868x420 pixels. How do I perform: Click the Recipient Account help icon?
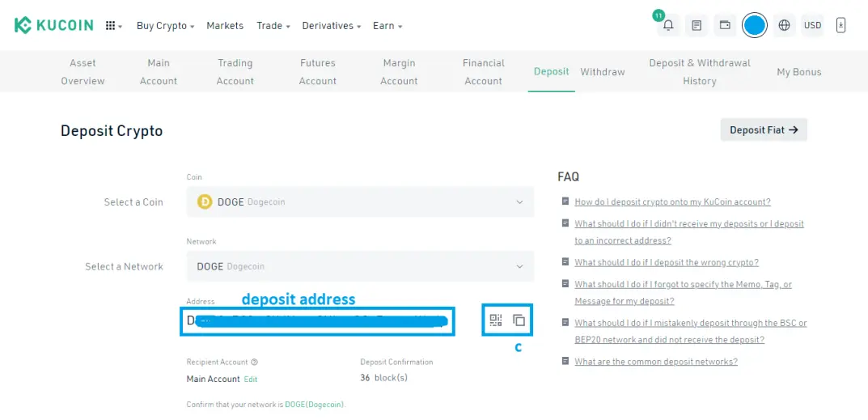254,362
